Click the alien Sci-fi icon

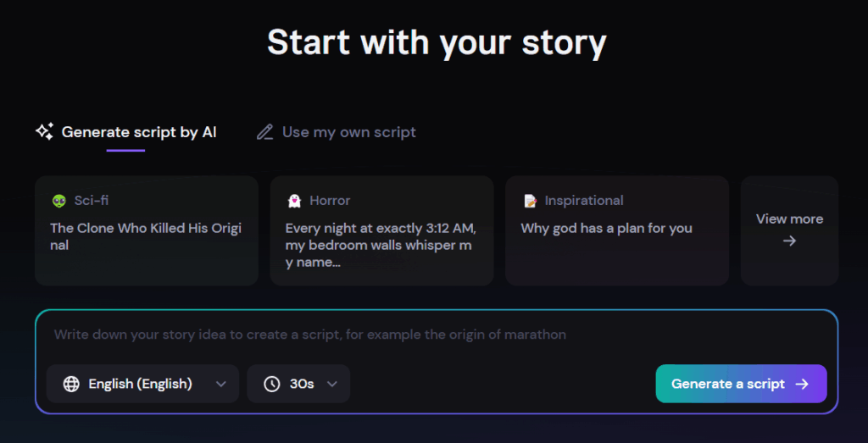coord(59,201)
